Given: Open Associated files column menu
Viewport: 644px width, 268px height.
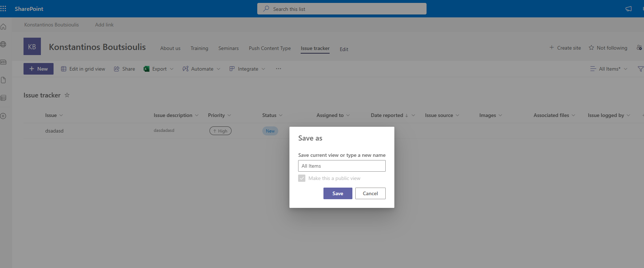Looking at the screenshot, I should pyautogui.click(x=554, y=115).
